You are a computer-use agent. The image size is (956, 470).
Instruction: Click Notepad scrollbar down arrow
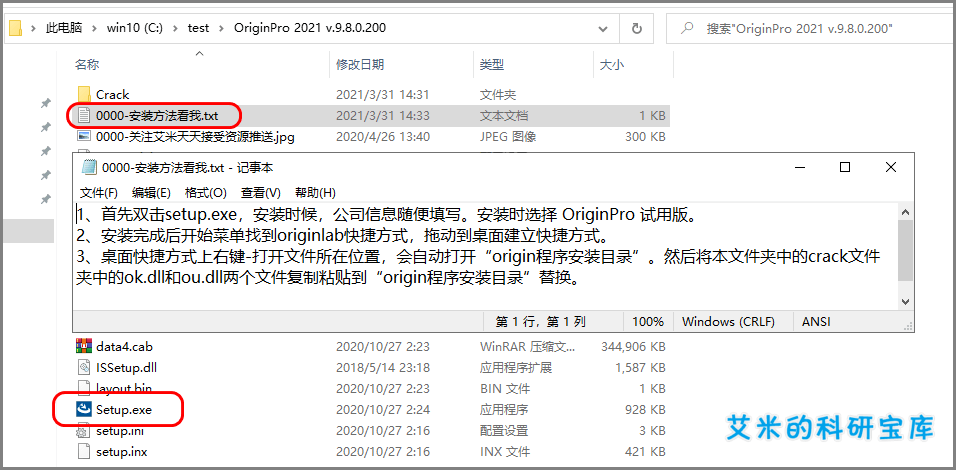click(x=905, y=302)
